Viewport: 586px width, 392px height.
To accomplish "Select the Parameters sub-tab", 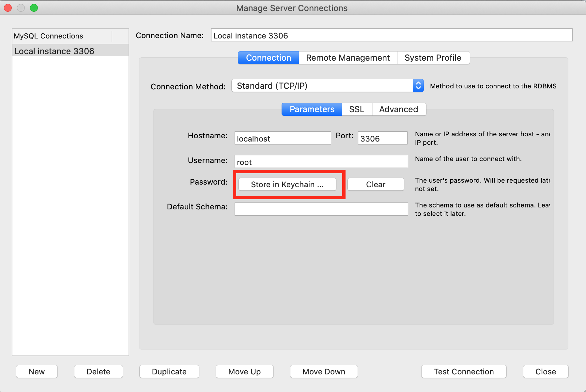I will click(312, 109).
